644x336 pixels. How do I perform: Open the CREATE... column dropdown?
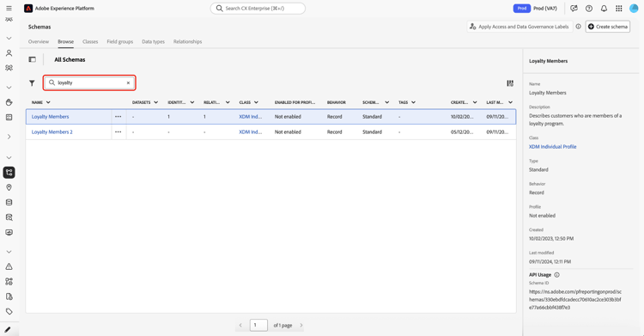tap(475, 102)
